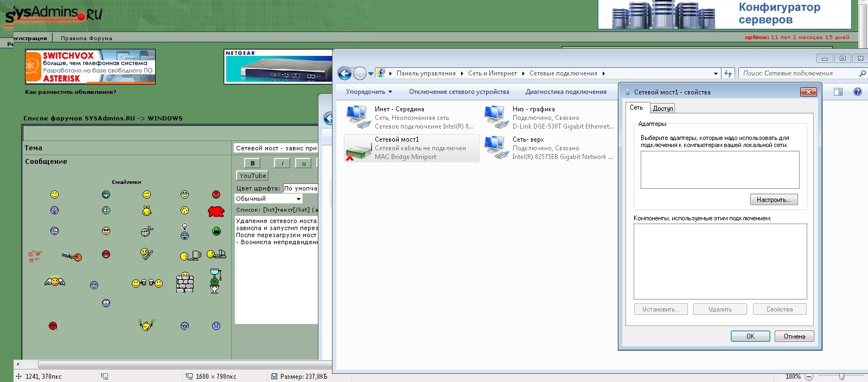Viewport: 868px width, 382px height.
Task: Select the Низ - графика connection icon
Action: point(496,117)
